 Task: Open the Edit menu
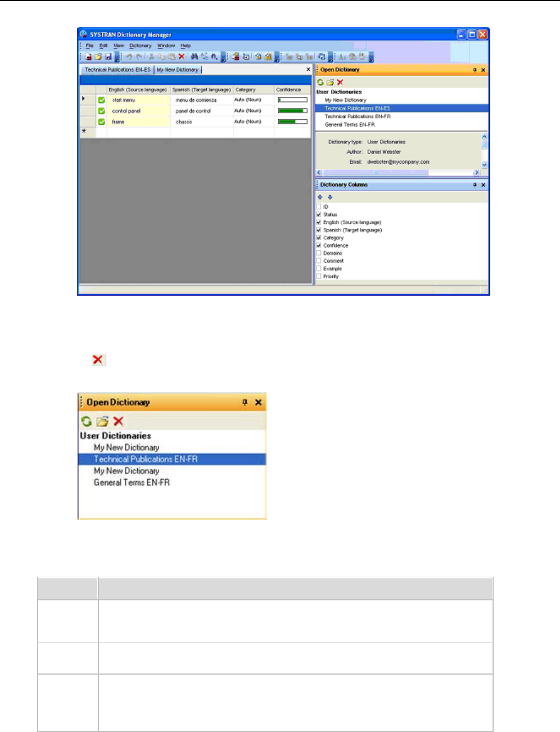(x=103, y=46)
